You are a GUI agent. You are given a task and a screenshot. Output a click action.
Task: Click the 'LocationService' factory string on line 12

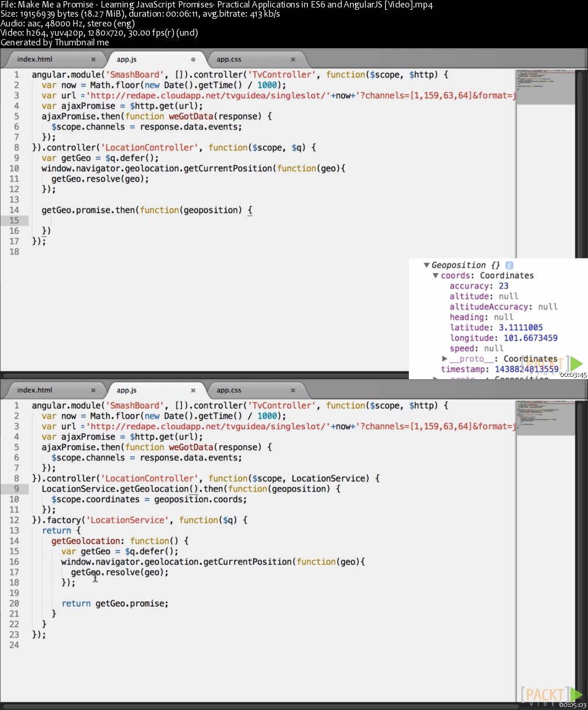pos(127,520)
